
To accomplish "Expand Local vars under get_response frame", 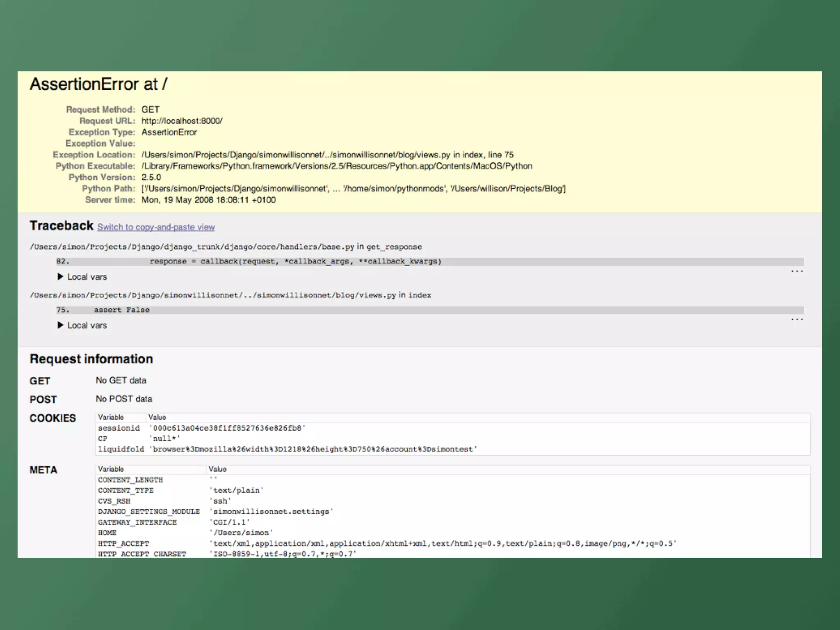I will coord(82,277).
